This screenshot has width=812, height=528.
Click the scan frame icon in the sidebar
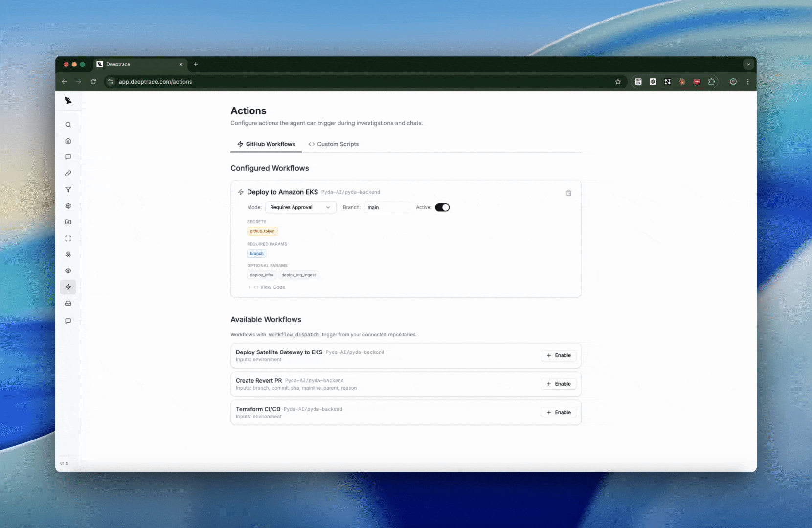coord(68,238)
